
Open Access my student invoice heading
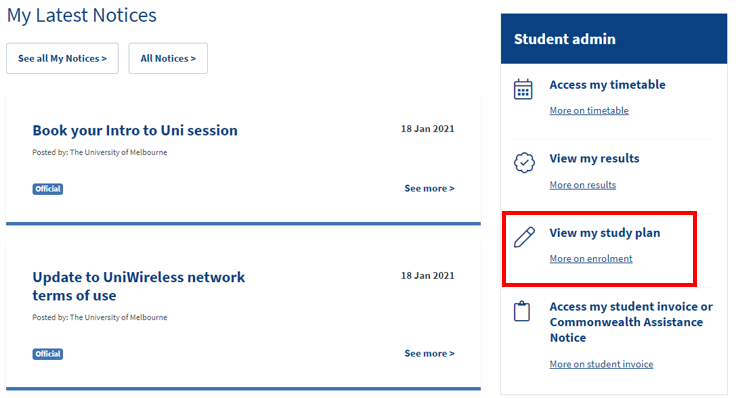[x=631, y=322]
